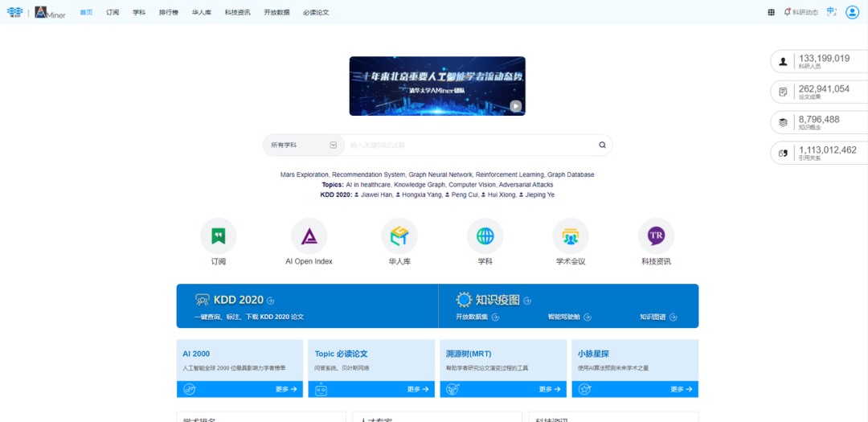Open the user profile avatar

click(x=852, y=12)
